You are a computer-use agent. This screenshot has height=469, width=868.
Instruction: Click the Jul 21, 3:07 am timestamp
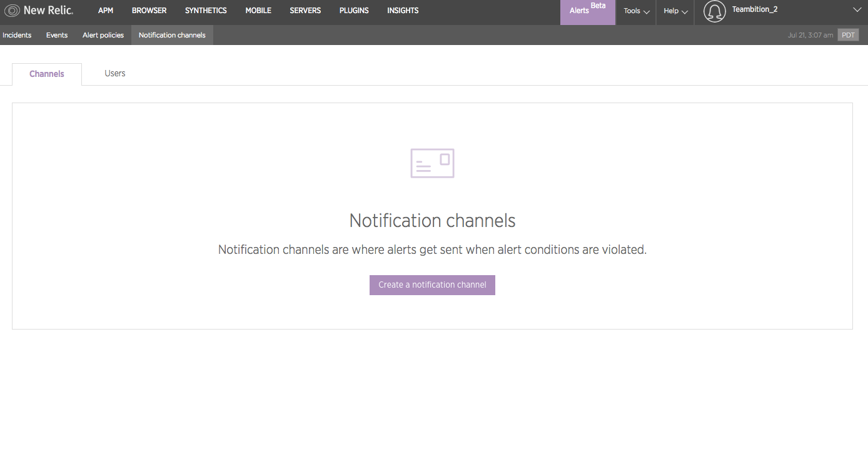coord(810,35)
